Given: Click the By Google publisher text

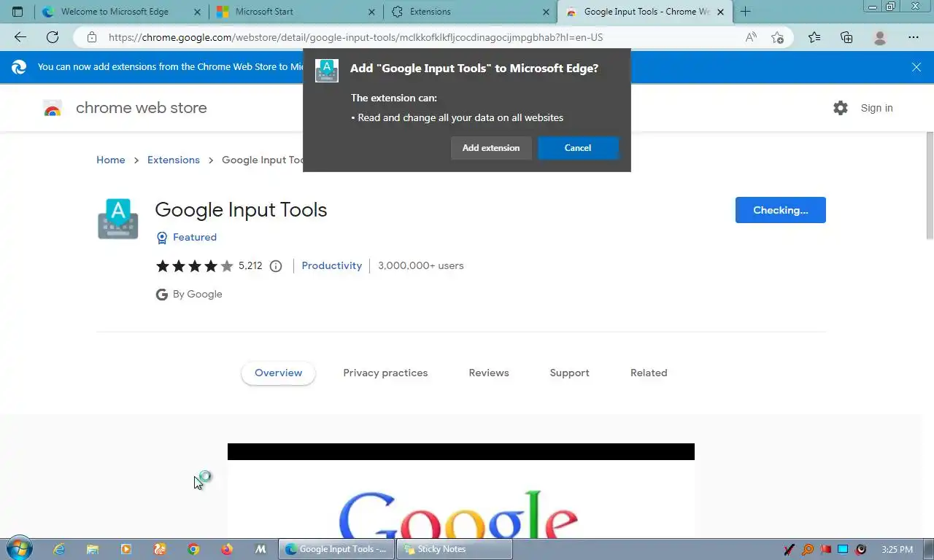Looking at the screenshot, I should coord(197,294).
